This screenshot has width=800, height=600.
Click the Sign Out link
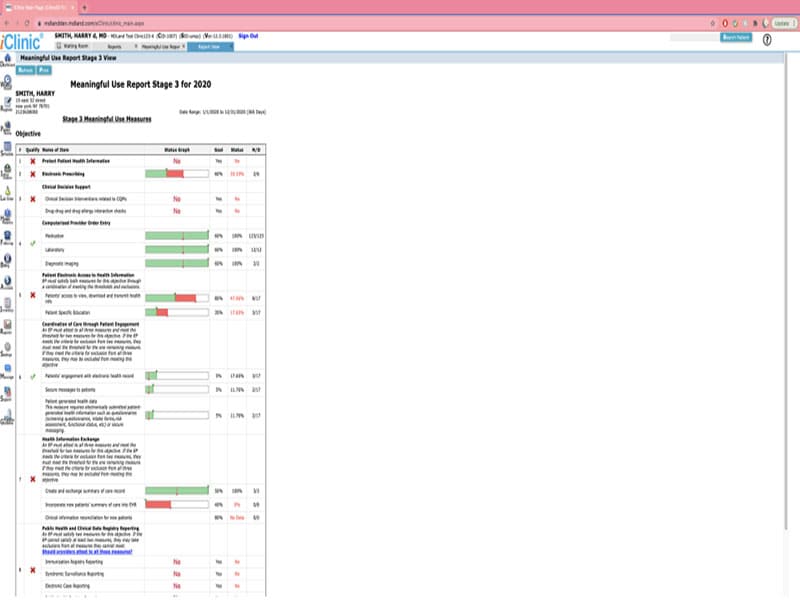(248, 36)
